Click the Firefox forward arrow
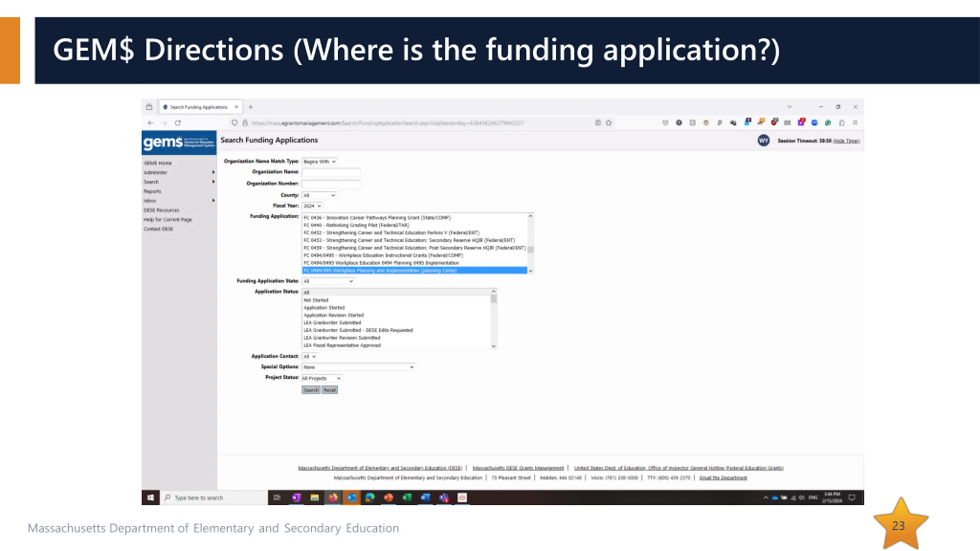The width and height of the screenshot is (980, 551). point(164,123)
